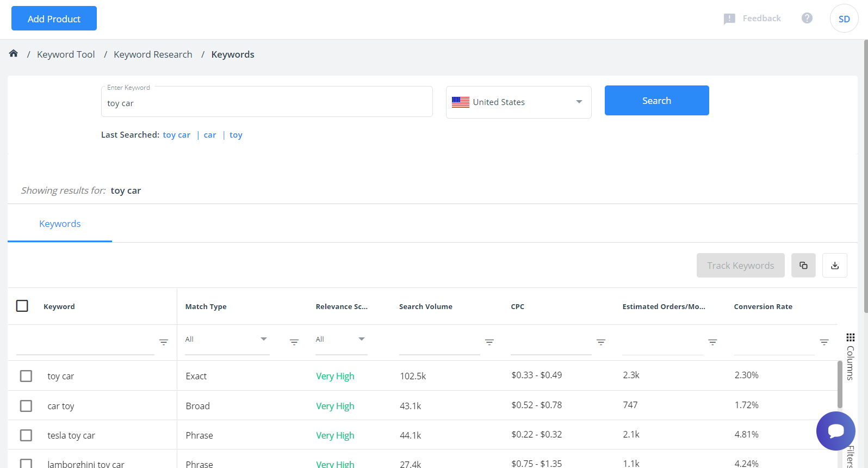
Task: Click the home breadcrumb icon
Action: [x=14, y=53]
